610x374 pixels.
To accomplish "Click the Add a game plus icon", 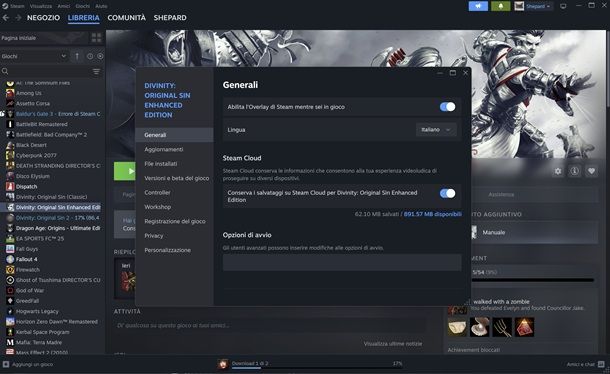I will click(6, 364).
